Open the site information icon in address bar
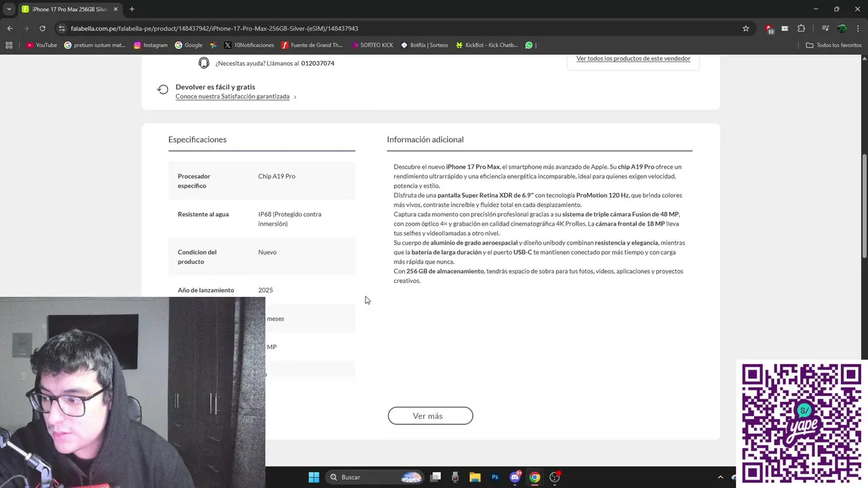This screenshot has width=868, height=488. point(62,28)
